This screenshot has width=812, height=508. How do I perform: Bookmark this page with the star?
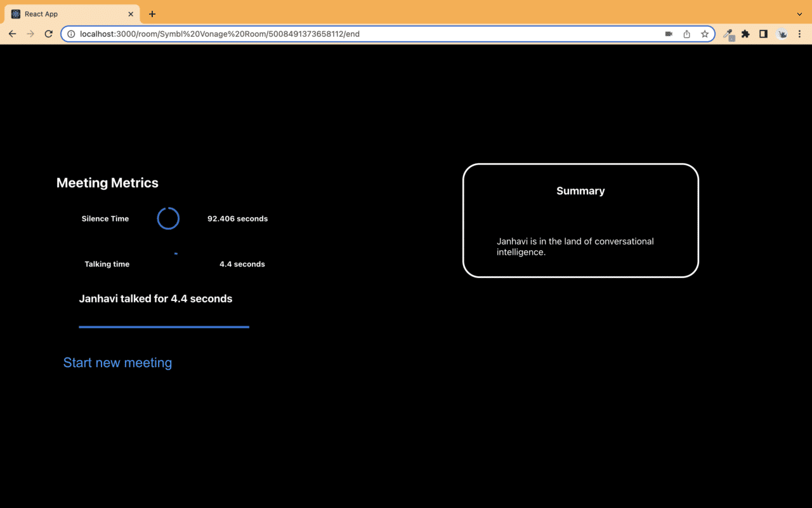point(704,34)
